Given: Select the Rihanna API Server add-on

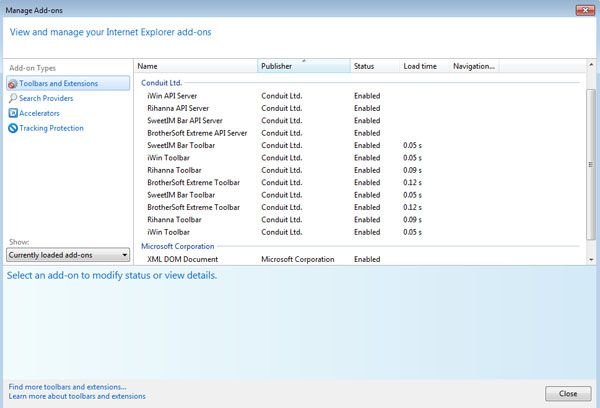Looking at the screenshot, I should 178,108.
